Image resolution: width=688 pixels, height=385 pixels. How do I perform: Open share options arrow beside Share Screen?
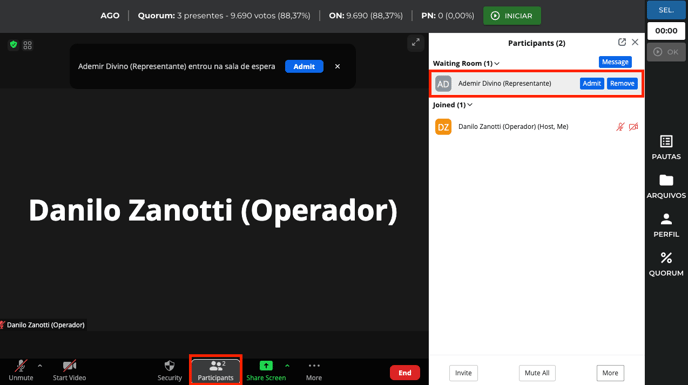pyautogui.click(x=287, y=366)
